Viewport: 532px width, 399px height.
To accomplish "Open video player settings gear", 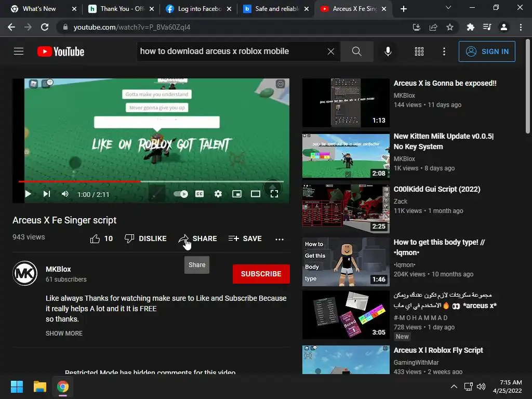I will click(x=218, y=194).
